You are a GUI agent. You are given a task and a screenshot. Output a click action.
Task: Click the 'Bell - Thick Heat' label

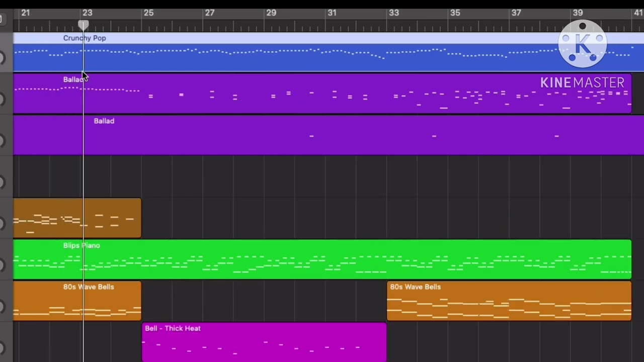coord(173,328)
